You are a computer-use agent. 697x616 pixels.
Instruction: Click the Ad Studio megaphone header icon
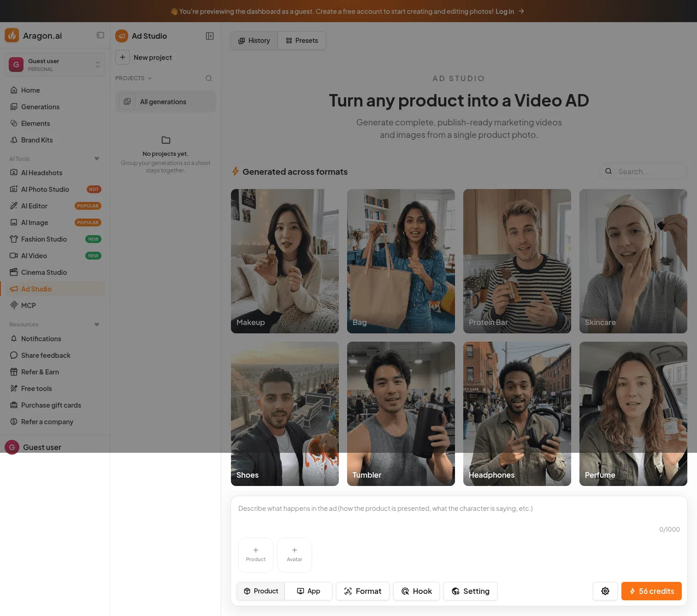122,36
